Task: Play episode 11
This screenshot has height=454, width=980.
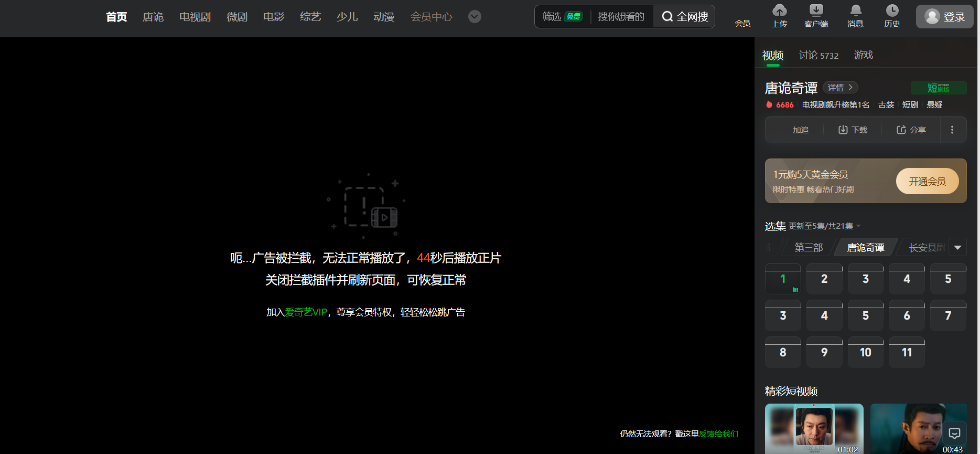Action: coord(907,352)
